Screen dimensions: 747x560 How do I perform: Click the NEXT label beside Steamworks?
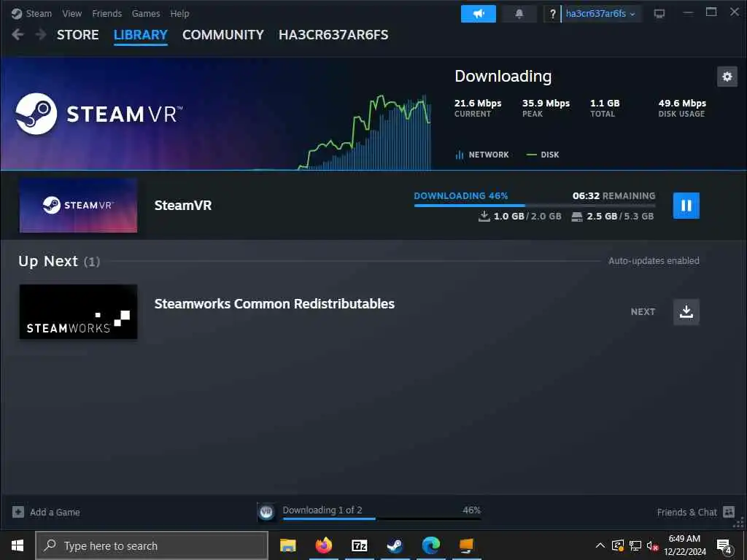[x=643, y=312]
